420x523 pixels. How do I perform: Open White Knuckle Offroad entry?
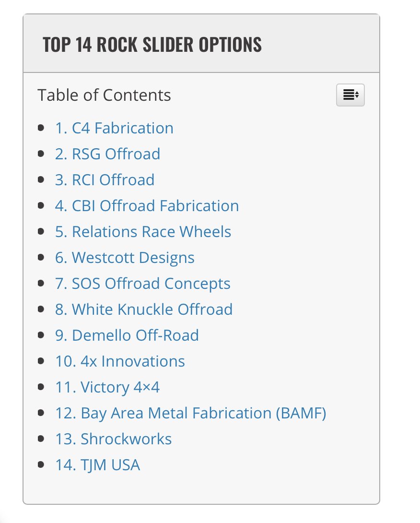tap(144, 309)
